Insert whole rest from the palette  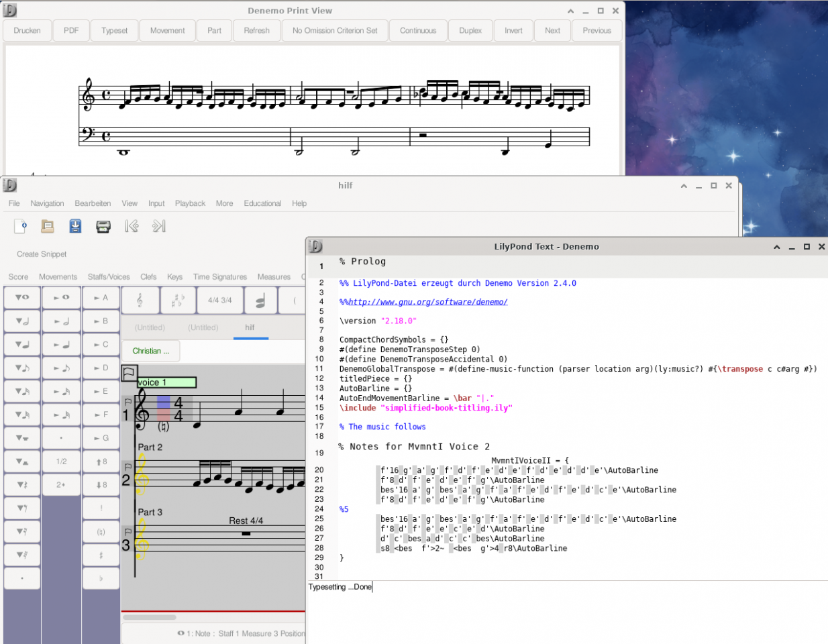coord(22,438)
